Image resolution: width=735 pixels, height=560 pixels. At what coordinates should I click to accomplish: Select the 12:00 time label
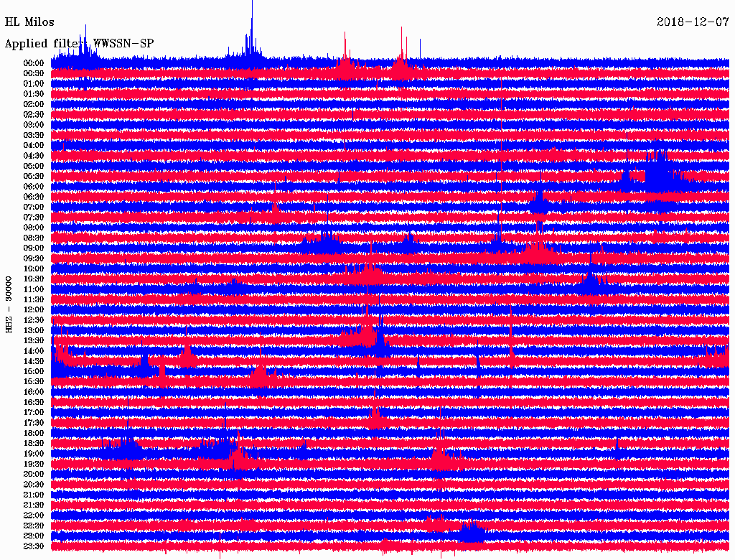coord(34,310)
